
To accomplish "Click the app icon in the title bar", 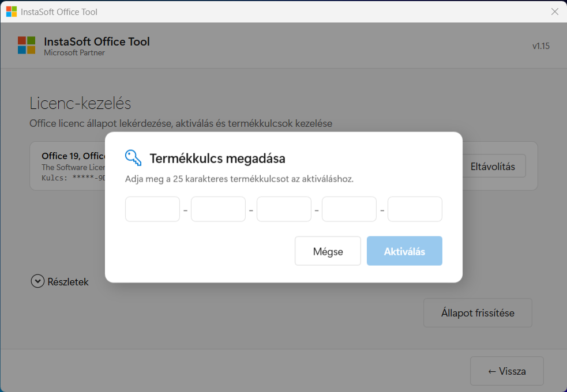I will point(12,12).
